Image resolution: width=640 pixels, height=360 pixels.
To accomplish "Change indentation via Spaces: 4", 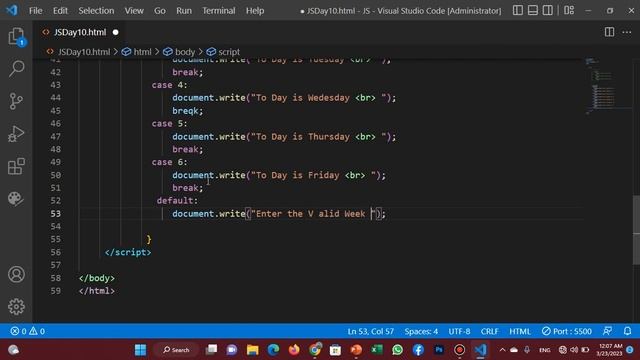I will 421,331.
